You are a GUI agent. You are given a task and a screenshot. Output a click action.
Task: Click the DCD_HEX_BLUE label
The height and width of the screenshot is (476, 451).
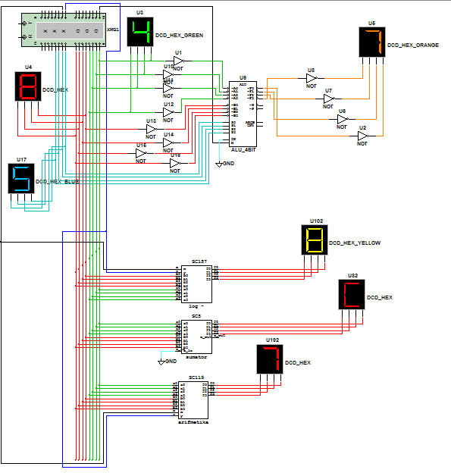coord(58,182)
